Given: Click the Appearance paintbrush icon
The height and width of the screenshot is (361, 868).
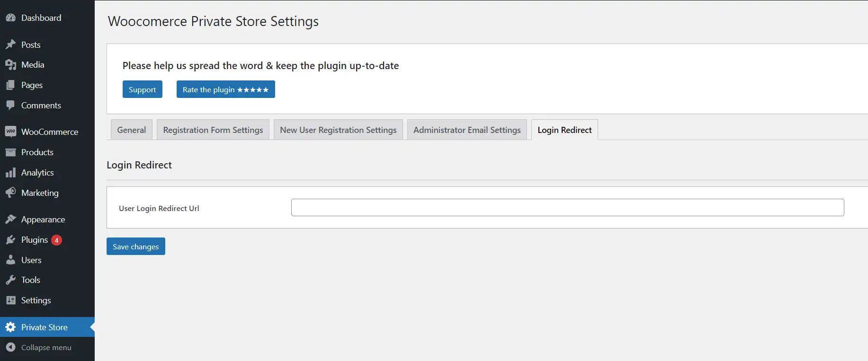Looking at the screenshot, I should (10, 220).
